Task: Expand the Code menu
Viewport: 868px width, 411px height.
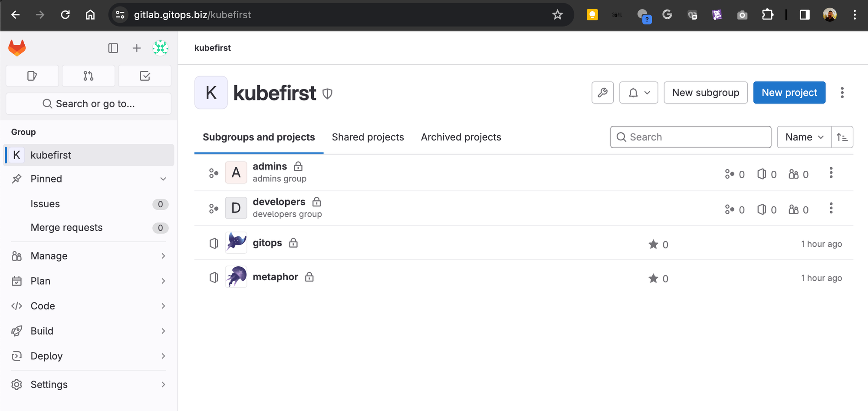Action: pyautogui.click(x=89, y=306)
